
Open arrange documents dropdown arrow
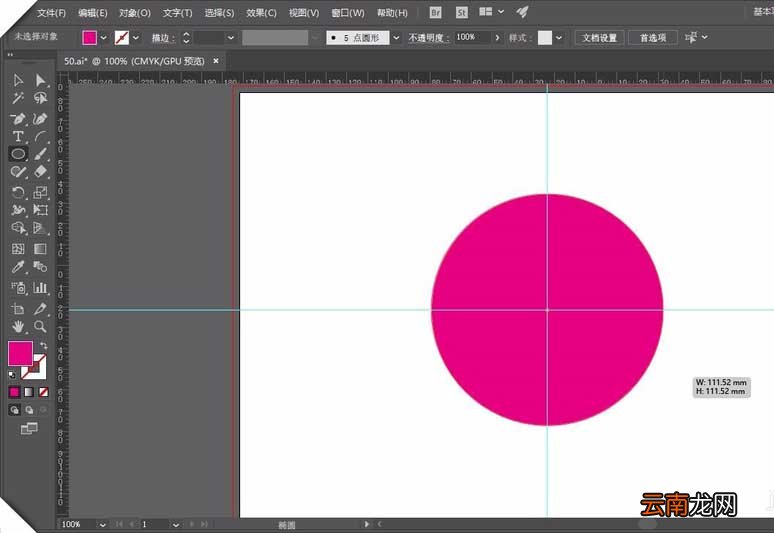501,12
